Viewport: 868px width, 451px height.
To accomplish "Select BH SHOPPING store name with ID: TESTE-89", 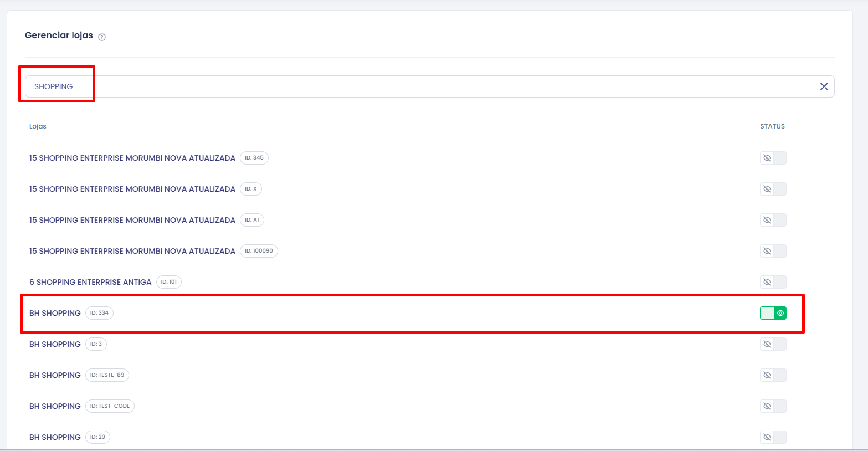I will click(55, 375).
